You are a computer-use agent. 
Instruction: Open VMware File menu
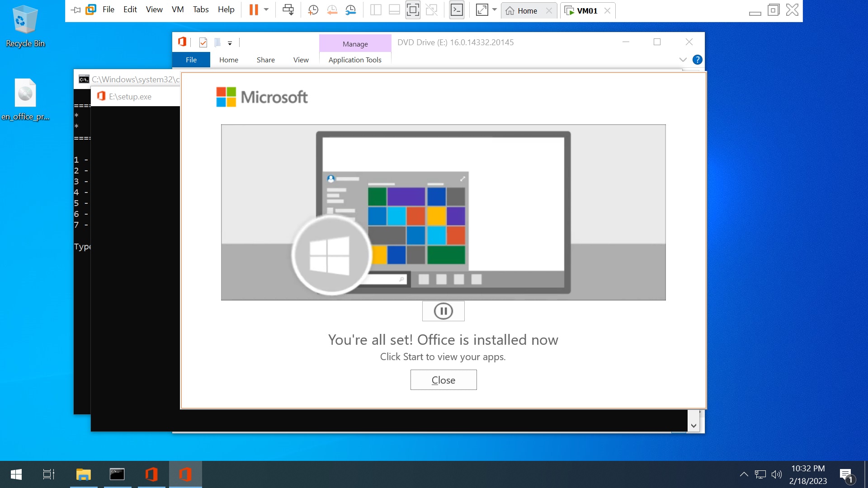[x=108, y=9]
